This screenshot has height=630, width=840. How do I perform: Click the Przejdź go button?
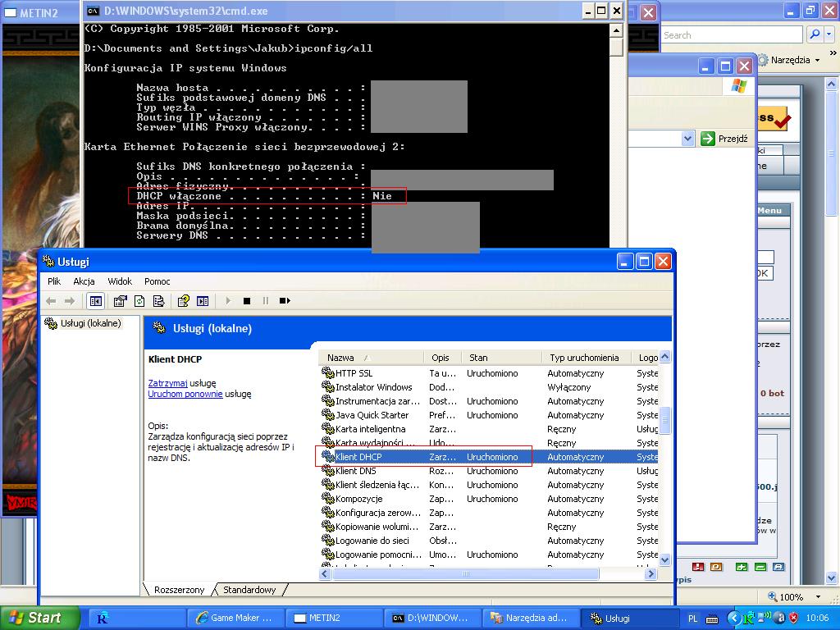click(724, 139)
